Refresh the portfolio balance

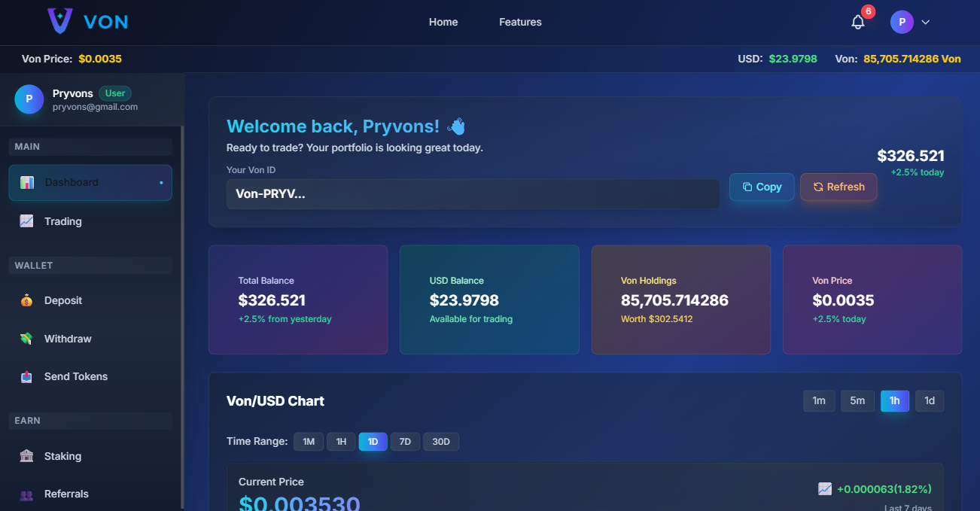click(x=838, y=187)
